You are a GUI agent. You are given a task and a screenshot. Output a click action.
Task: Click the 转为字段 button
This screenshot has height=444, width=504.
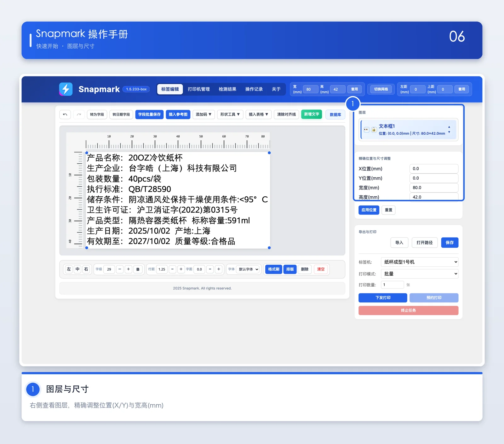click(97, 115)
